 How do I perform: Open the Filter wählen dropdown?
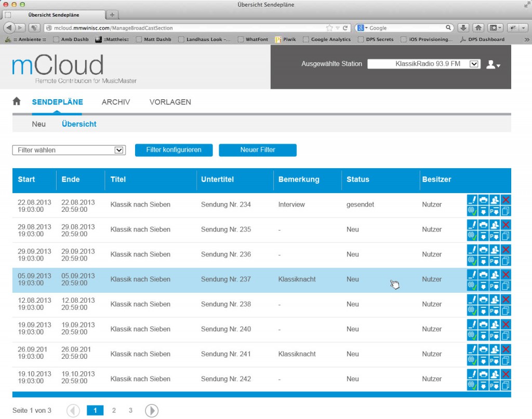69,150
